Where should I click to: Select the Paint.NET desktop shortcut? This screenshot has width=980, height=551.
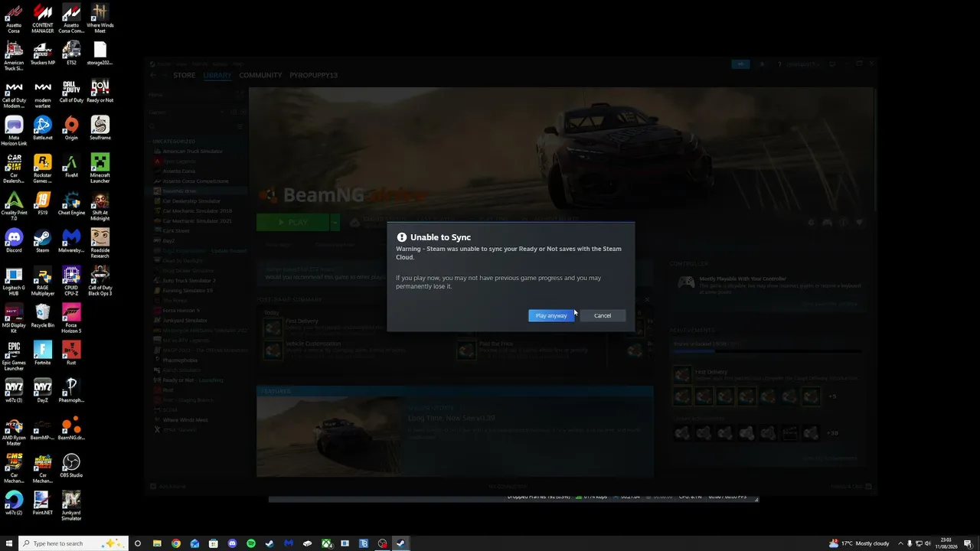coord(43,504)
